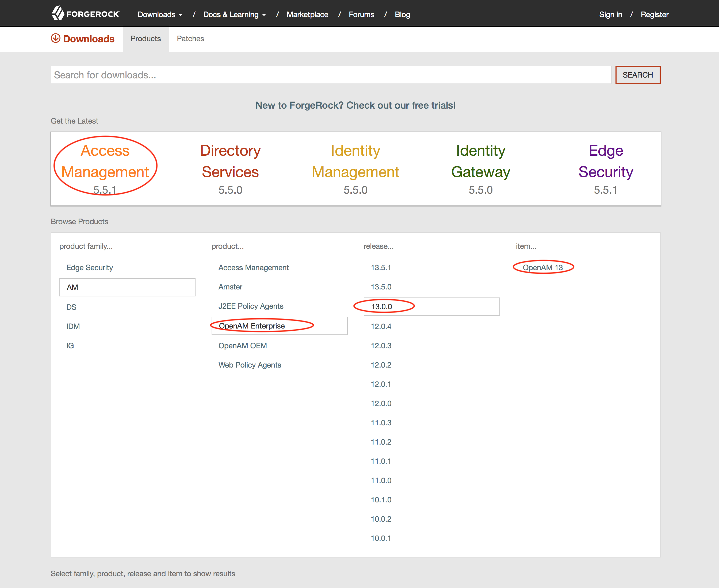Switch to the Patches tab

(190, 39)
